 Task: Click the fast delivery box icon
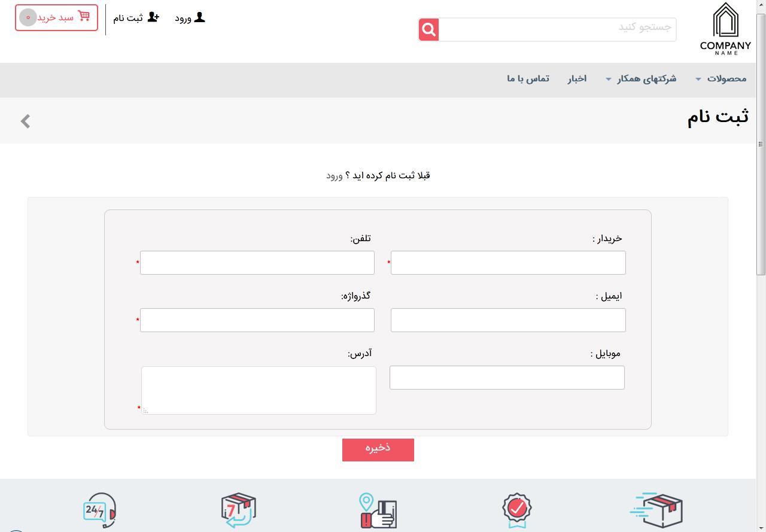(x=656, y=510)
